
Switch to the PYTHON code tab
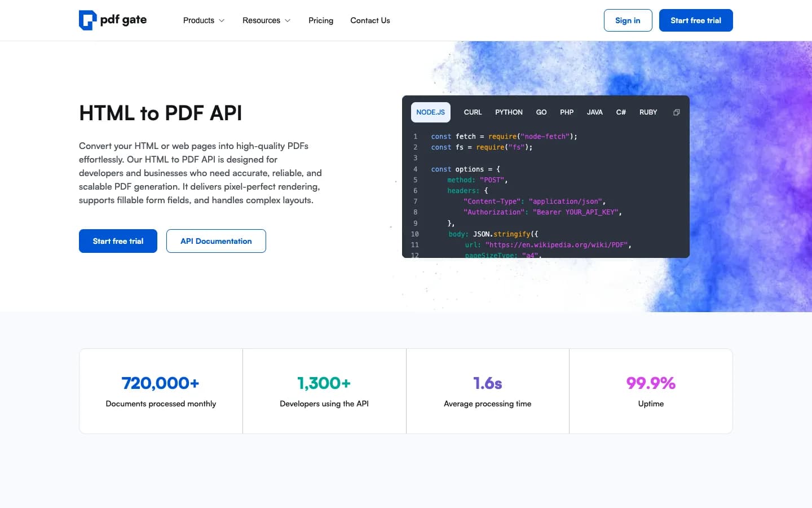509,112
